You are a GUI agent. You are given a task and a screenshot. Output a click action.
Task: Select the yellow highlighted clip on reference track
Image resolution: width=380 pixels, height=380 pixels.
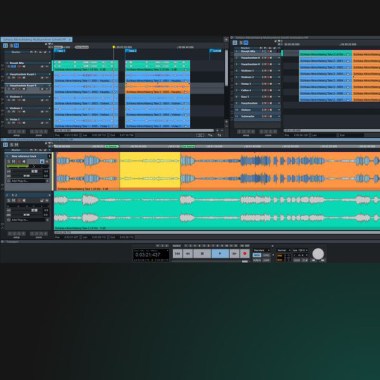[150, 171]
